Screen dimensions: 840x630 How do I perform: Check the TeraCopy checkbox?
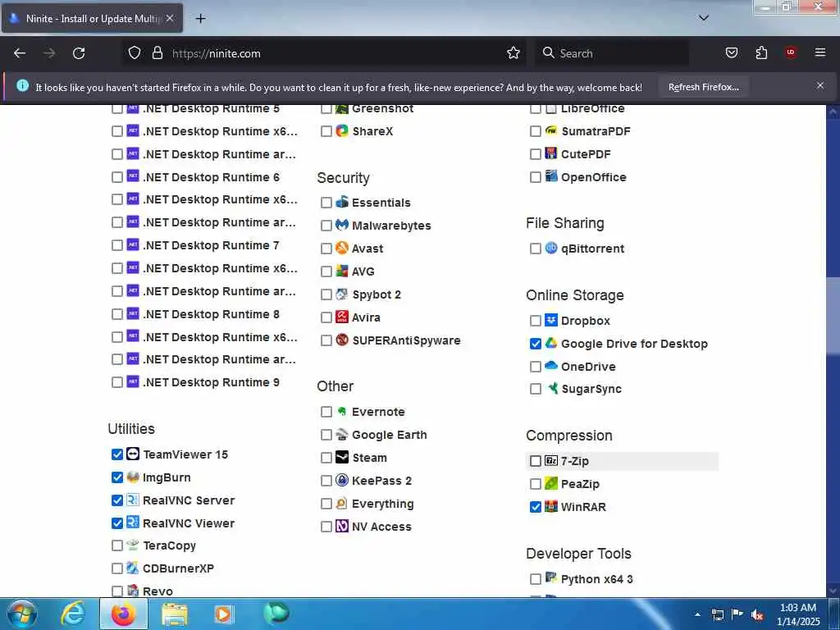pyautogui.click(x=116, y=546)
